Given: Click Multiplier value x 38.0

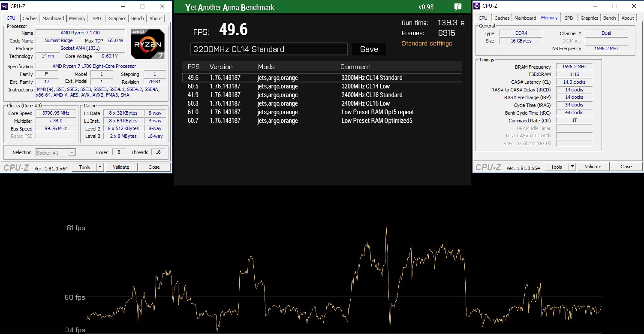Looking at the screenshot, I should click(56, 121).
